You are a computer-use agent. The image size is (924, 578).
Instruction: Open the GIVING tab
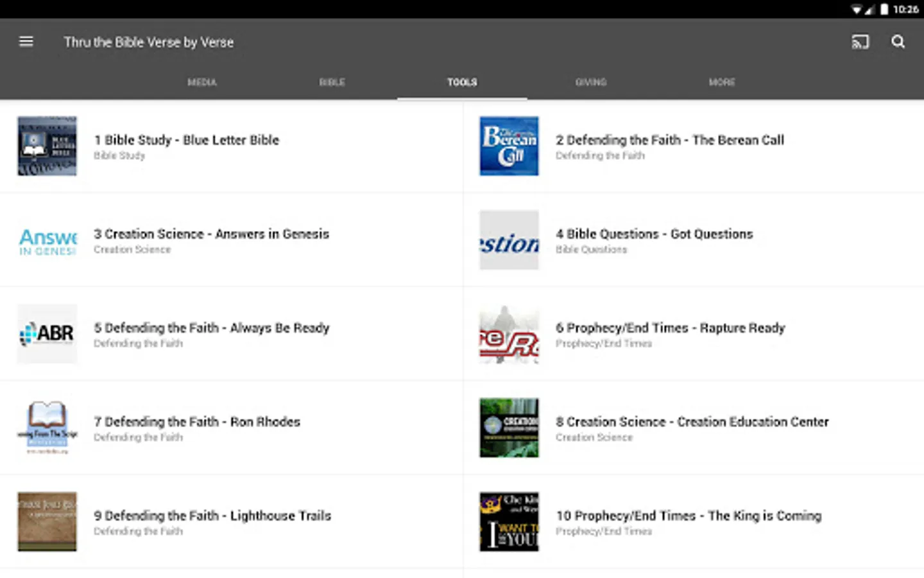591,82
